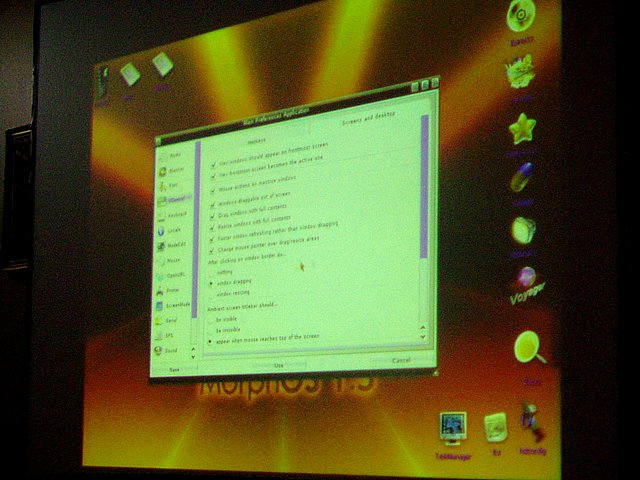The width and height of the screenshot is (640, 480).
Task: Launch the TaskManager desktop icon
Action: coord(453,427)
